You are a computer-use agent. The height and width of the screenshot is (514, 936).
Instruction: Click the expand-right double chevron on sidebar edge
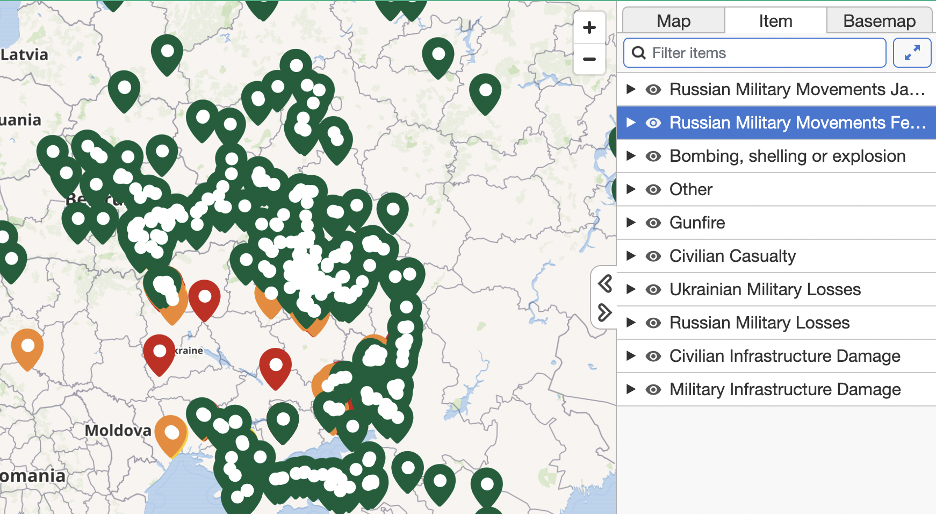tap(604, 312)
